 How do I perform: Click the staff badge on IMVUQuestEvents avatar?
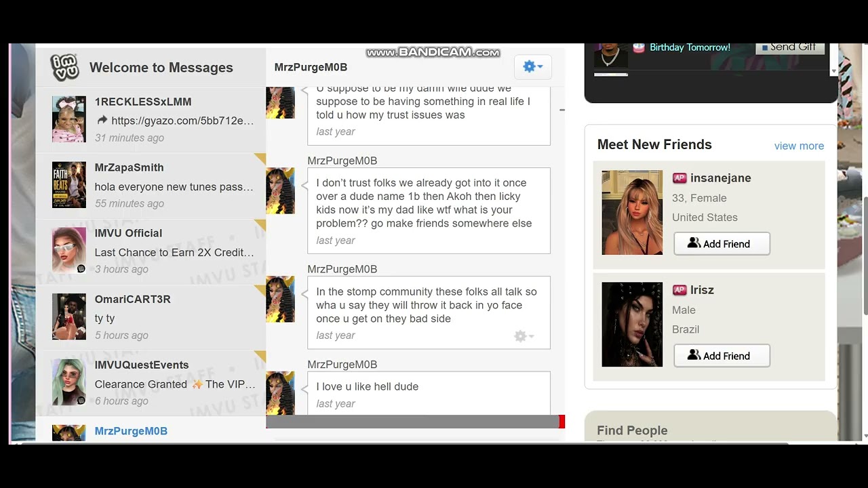(81, 401)
